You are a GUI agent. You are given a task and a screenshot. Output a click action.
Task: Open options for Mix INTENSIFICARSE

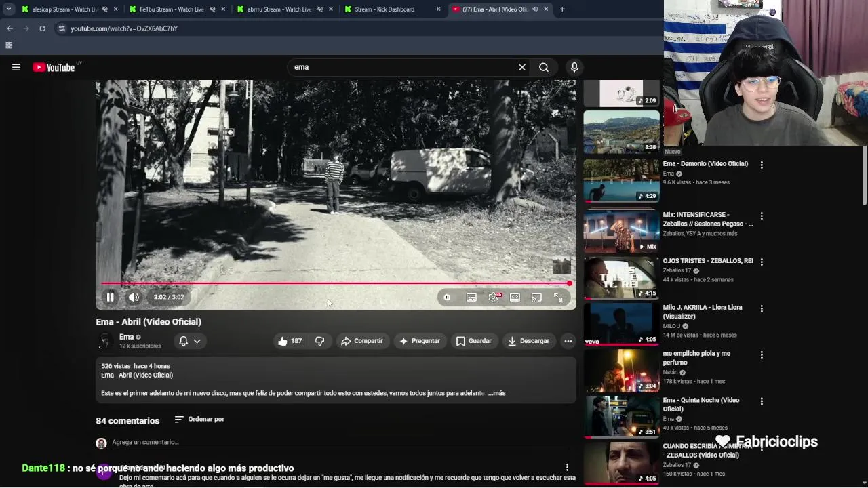coord(762,216)
